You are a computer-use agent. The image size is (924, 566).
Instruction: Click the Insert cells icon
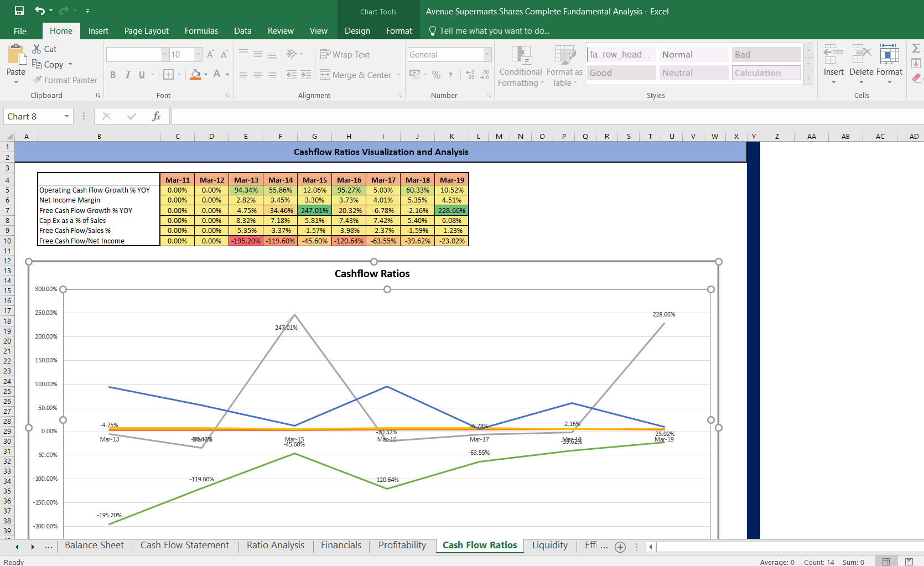point(833,54)
